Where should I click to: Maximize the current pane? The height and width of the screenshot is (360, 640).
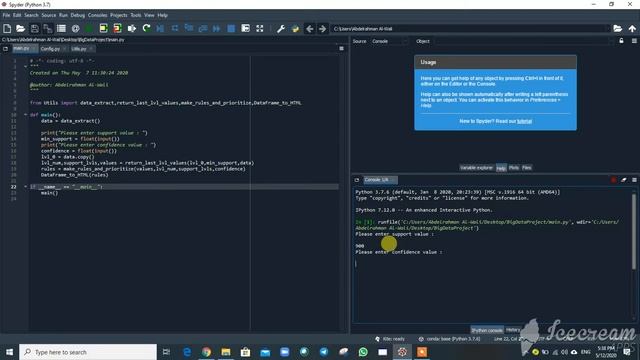245,29
